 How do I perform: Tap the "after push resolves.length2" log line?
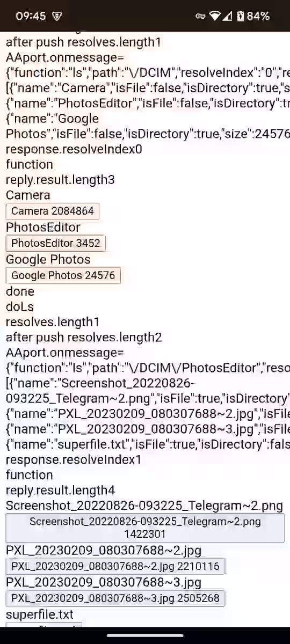[x=84, y=337]
